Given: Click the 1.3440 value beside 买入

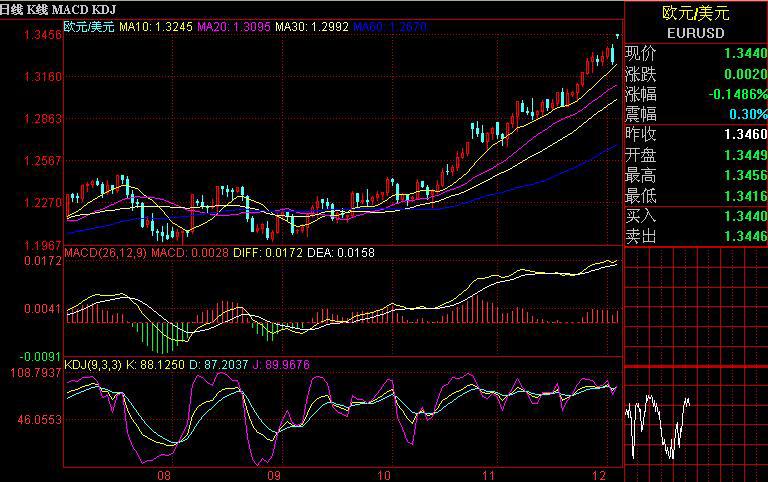Looking at the screenshot, I should coord(745,216).
